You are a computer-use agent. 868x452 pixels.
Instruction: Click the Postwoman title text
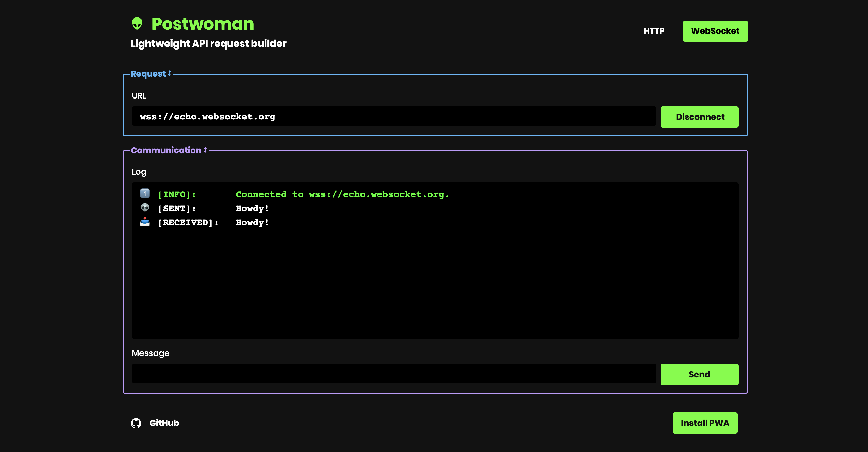click(x=203, y=24)
